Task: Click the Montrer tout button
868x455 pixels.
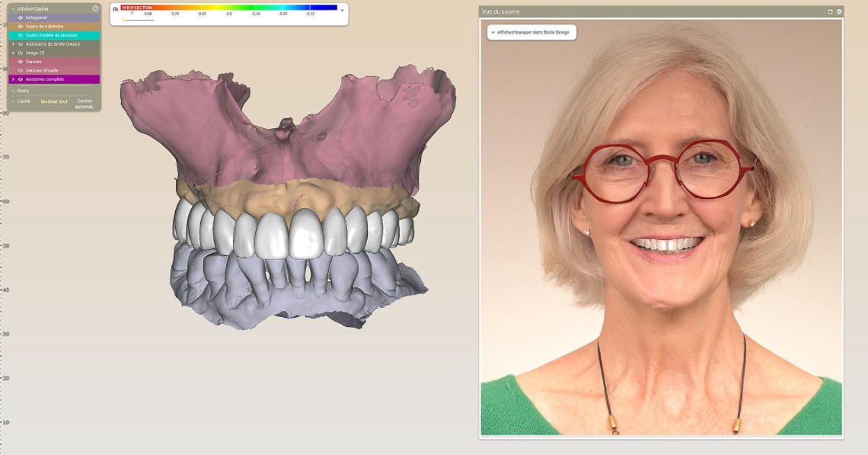Action: point(54,101)
